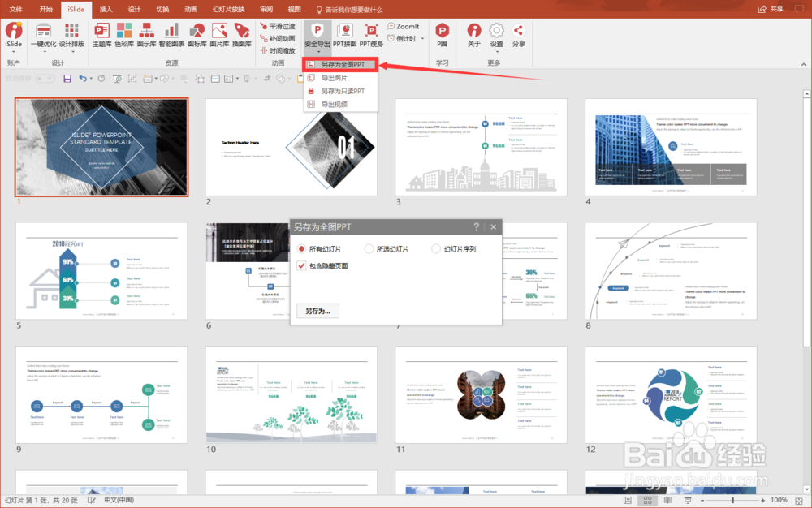
Task: Open the 图片库 picture library
Action: [219, 35]
